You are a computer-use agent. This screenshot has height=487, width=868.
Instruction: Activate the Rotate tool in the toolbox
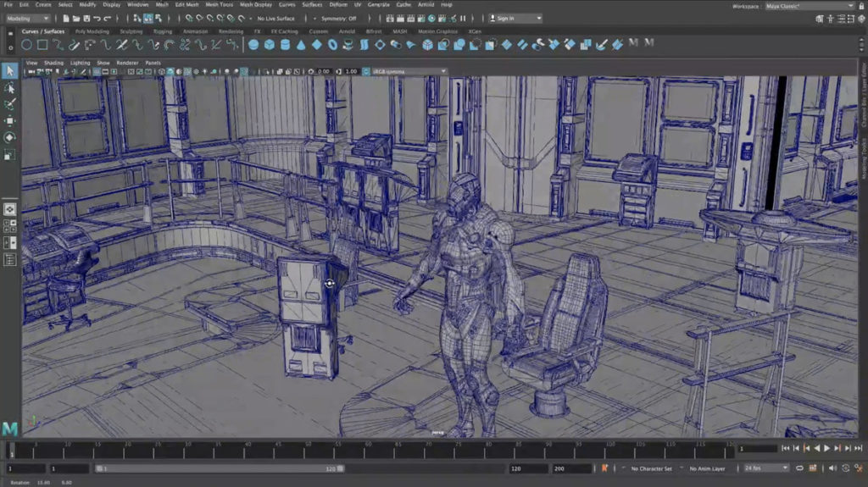click(9, 137)
